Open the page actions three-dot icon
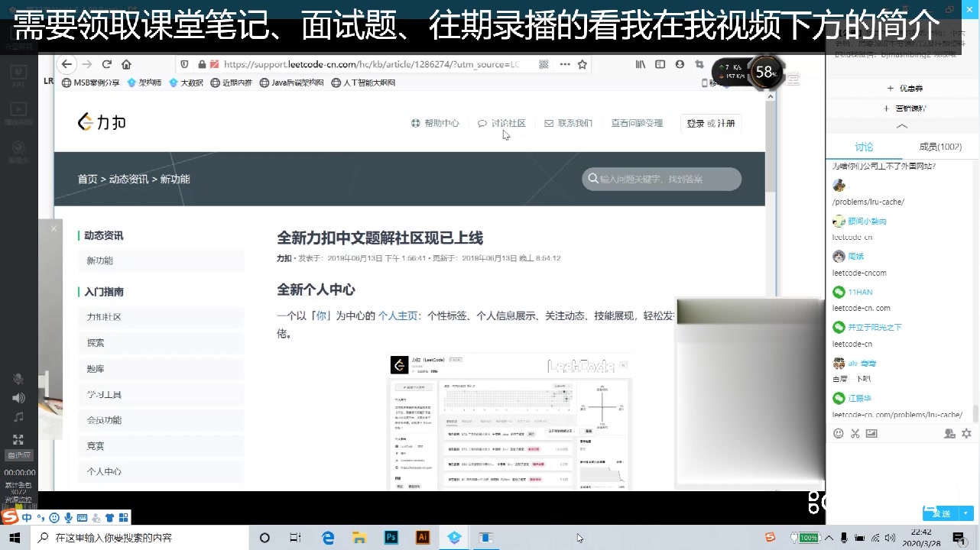Image resolution: width=980 pixels, height=550 pixels. (563, 64)
